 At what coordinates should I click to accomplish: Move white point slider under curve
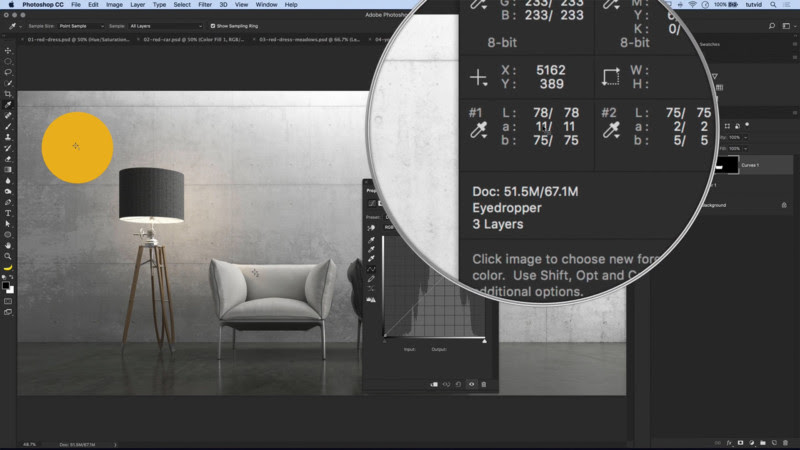click(484, 340)
